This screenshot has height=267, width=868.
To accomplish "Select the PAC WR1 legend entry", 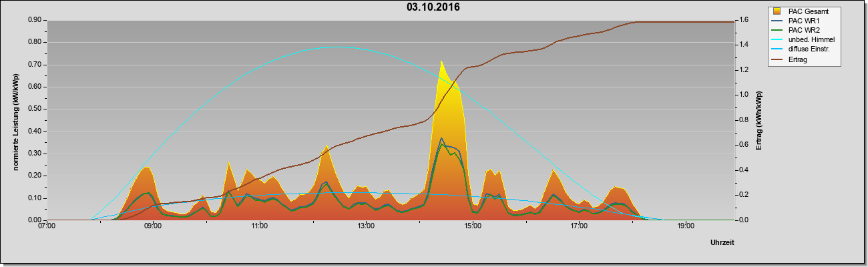I will tap(803, 21).
